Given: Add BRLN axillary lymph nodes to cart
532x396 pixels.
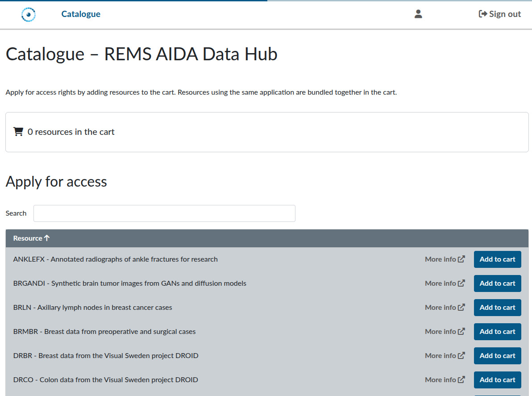Looking at the screenshot, I should click(x=497, y=308).
